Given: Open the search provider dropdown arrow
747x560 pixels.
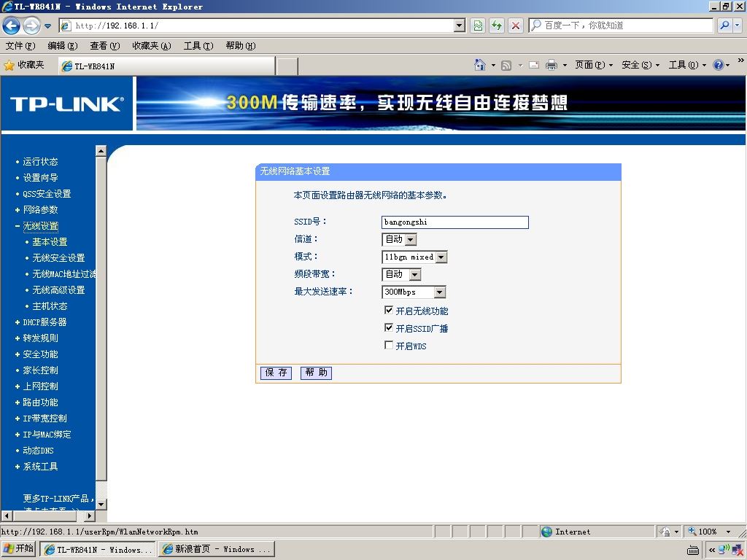Looking at the screenshot, I should (x=737, y=26).
